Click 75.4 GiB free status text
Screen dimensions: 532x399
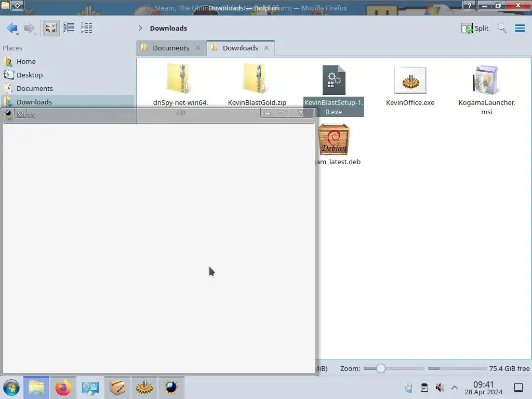[509, 368]
